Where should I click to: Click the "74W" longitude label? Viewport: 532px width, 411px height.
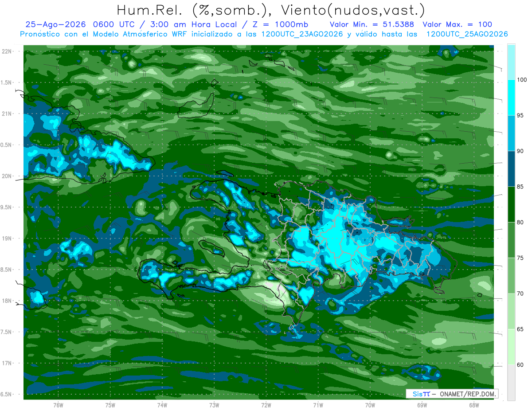(162, 405)
